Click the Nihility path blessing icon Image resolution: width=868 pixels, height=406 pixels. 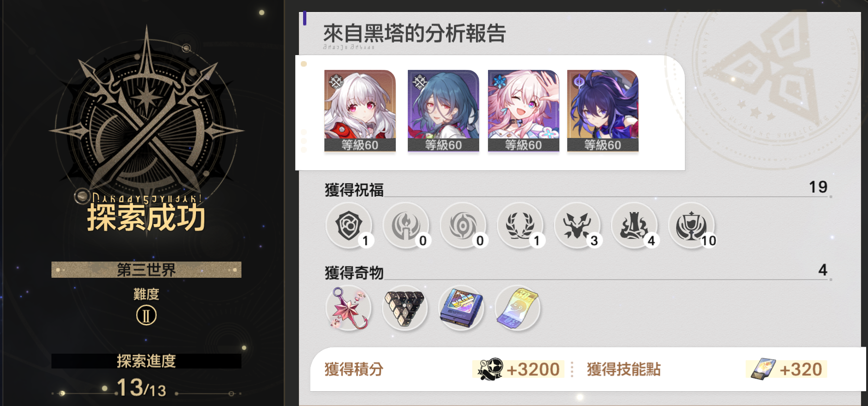click(x=463, y=225)
